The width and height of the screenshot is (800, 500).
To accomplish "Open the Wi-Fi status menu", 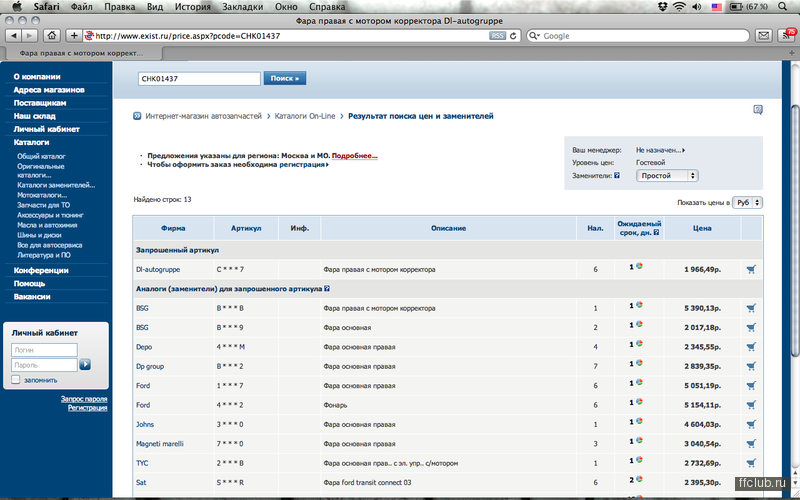I will 679,7.
